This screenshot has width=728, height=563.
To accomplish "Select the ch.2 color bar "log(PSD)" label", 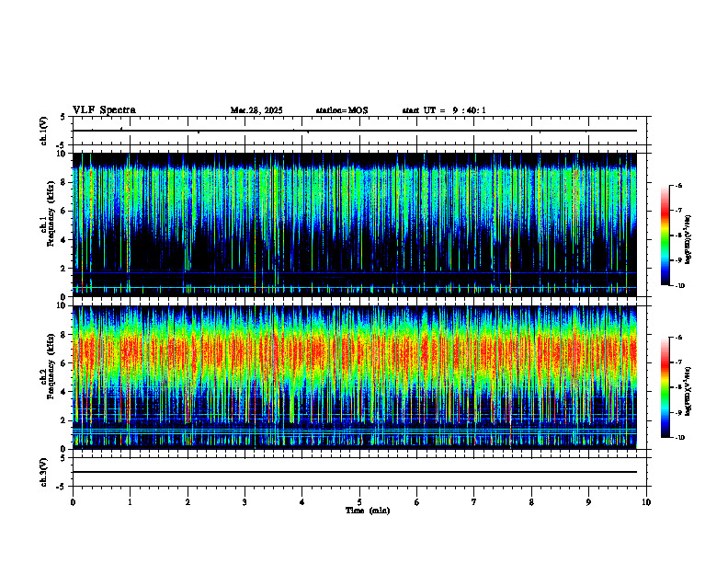I will click(x=688, y=392).
